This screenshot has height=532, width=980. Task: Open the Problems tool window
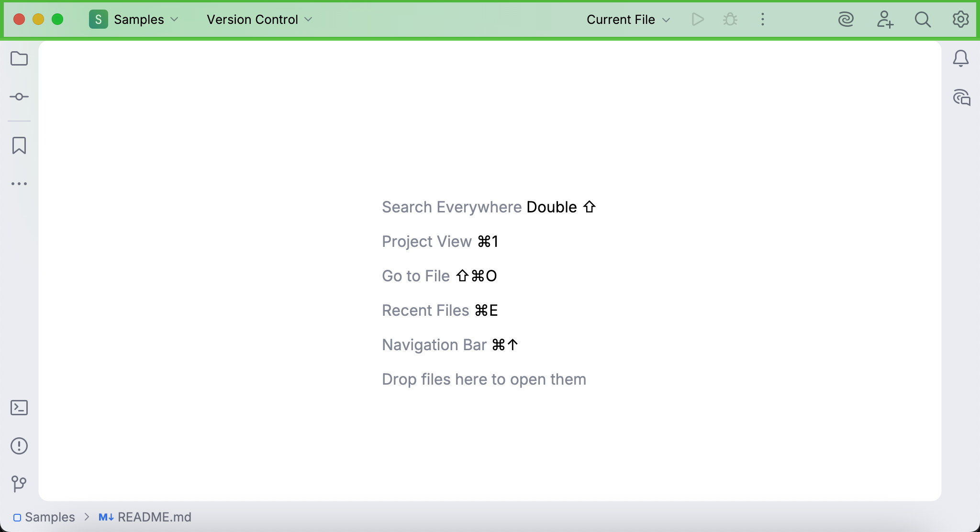point(19,445)
